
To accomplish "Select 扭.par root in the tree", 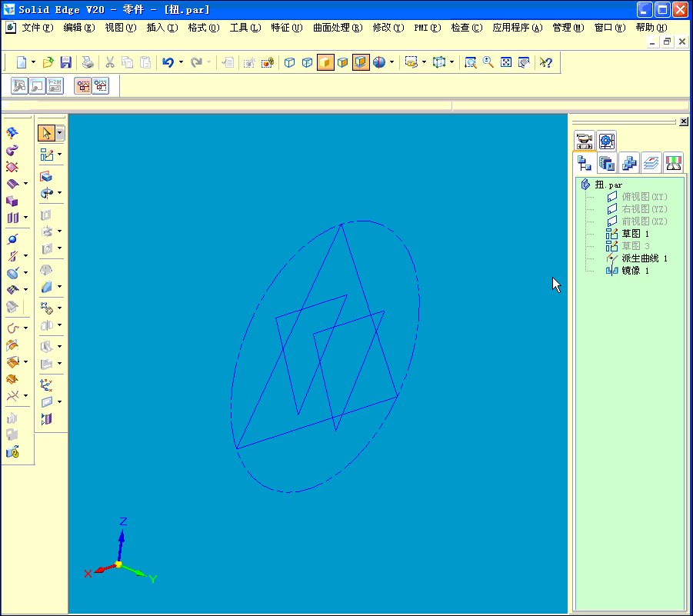I will click(x=608, y=185).
